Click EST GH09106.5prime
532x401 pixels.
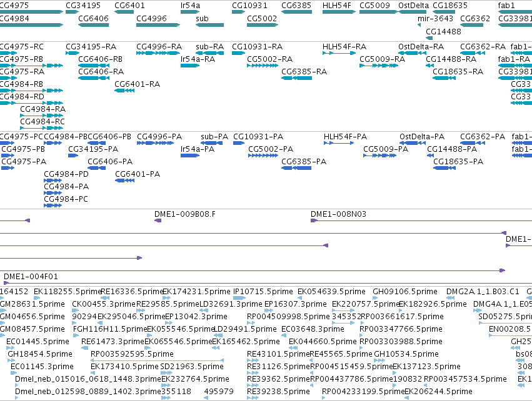click(x=405, y=292)
